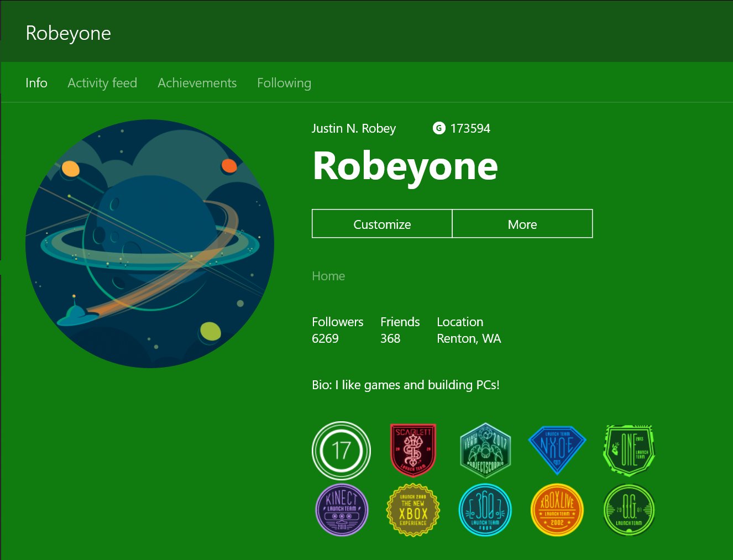Click the Location label

(460, 322)
